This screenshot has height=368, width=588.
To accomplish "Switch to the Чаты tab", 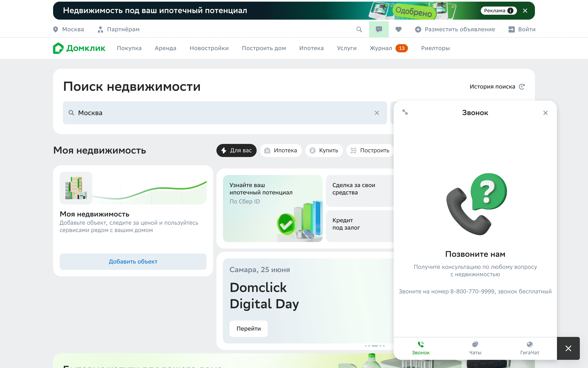I will point(475,348).
